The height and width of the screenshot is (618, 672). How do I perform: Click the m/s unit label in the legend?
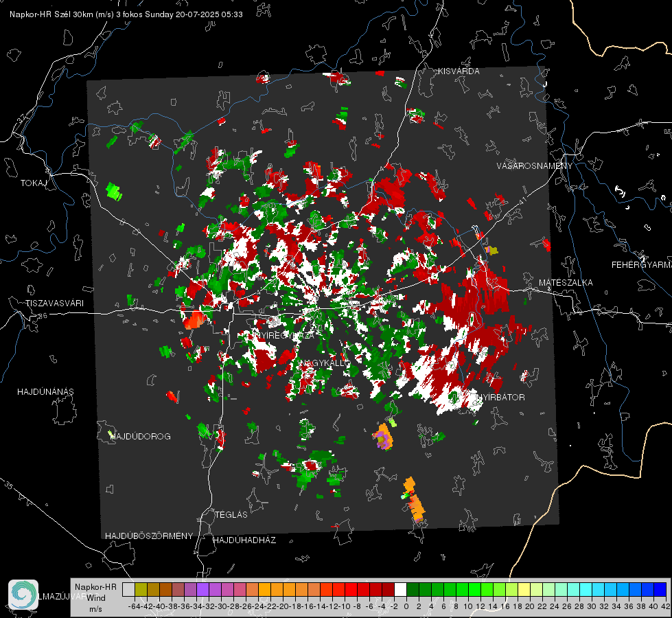95,608
